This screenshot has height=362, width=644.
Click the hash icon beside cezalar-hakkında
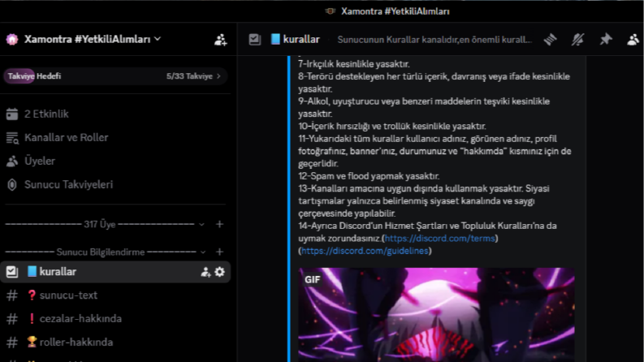tap(12, 319)
